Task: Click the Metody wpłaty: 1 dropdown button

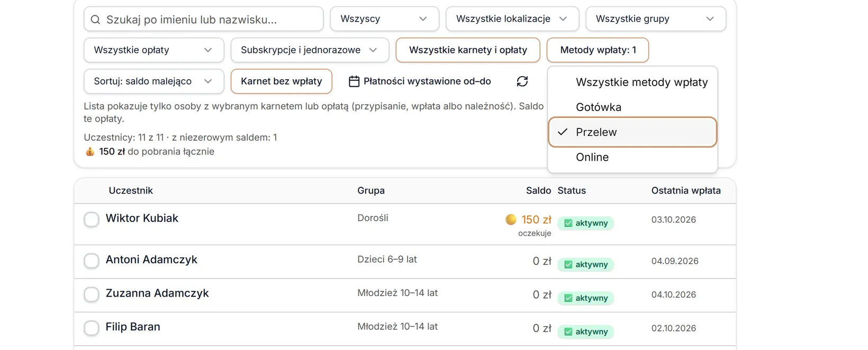Action: coord(598,50)
